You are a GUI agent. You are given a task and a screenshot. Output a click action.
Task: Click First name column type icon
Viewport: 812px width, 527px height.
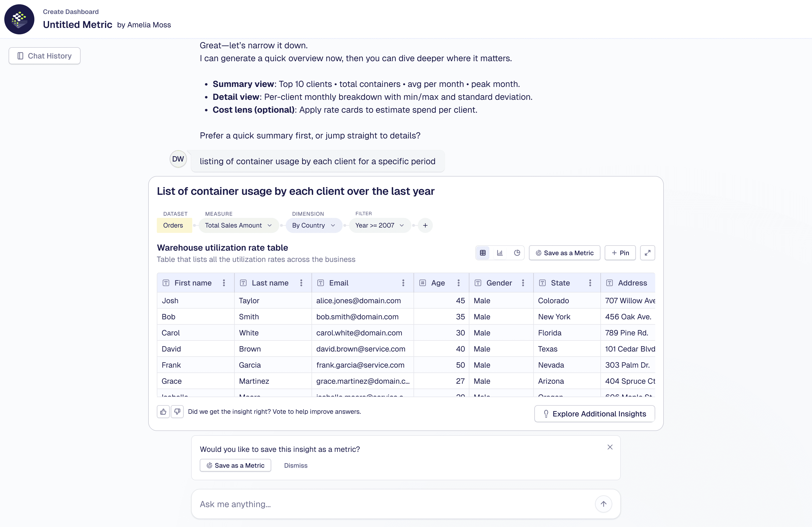[x=166, y=283]
